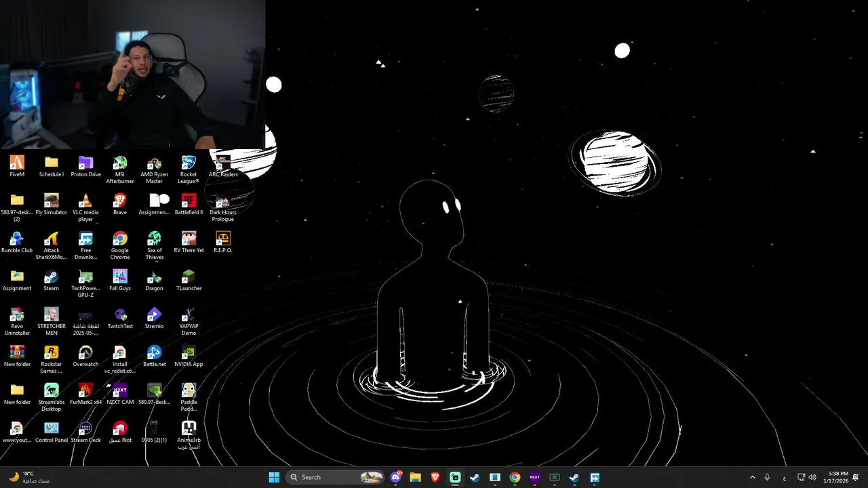Launch Stream Deck from the desktop

85,432
